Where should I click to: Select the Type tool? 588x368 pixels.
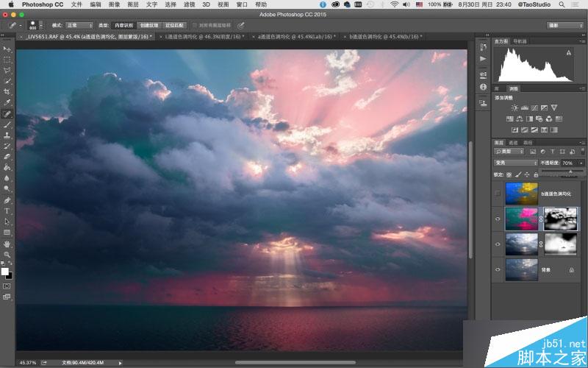7,211
